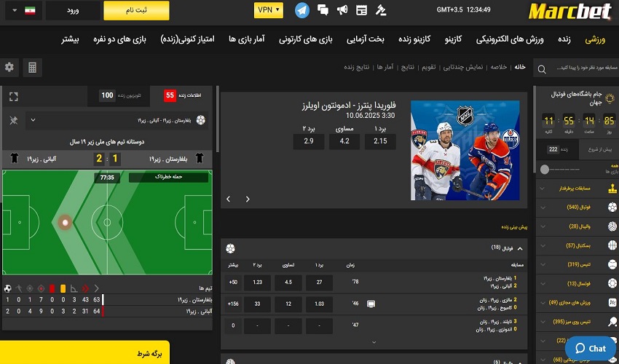Click the volleyball icon beside والیبال (28)
The image size is (619, 364).
(612, 226)
